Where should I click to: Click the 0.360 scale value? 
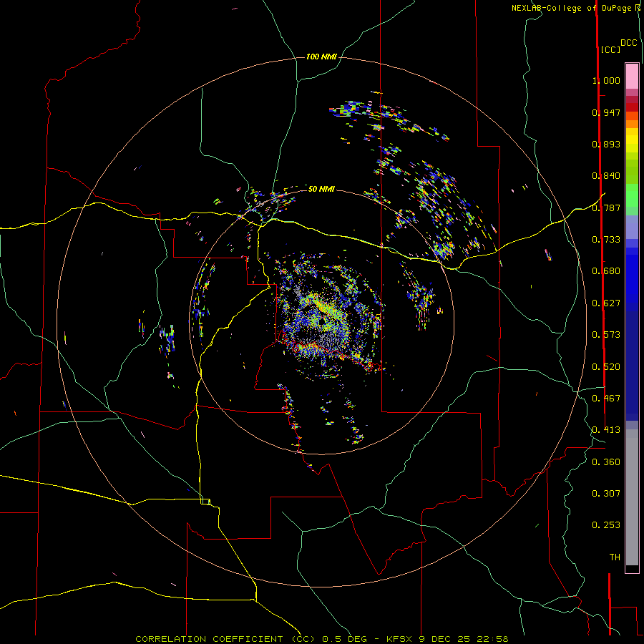pyautogui.click(x=606, y=462)
